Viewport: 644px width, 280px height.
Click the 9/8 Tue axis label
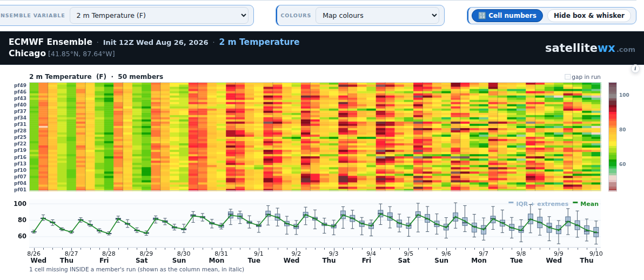518,257
